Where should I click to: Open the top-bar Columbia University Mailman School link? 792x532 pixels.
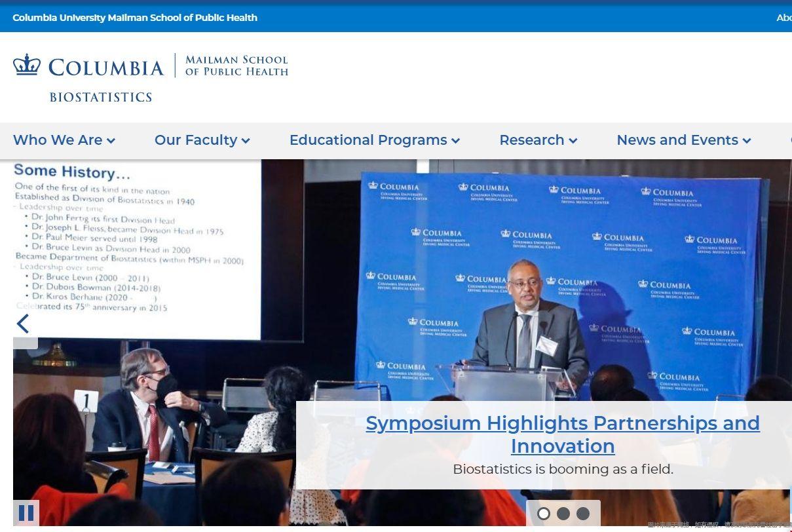tap(135, 18)
